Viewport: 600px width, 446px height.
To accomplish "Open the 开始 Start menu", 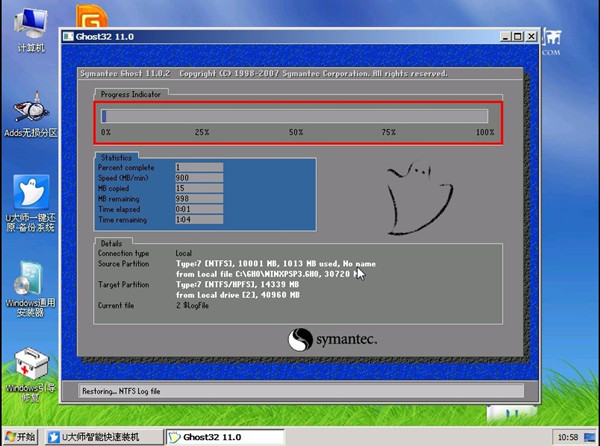I will pos(20,437).
